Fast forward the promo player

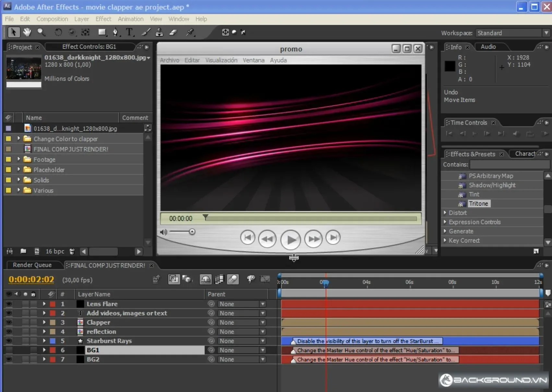313,239
